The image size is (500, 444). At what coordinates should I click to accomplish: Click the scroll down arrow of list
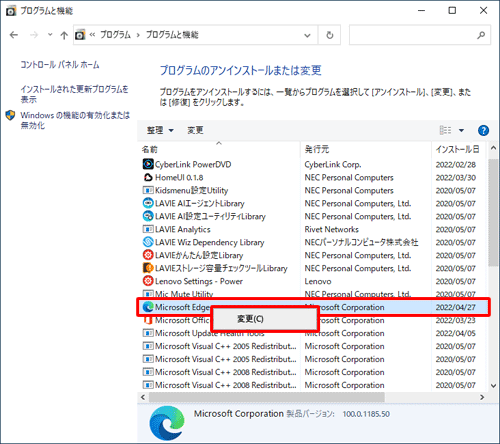pos(493,386)
